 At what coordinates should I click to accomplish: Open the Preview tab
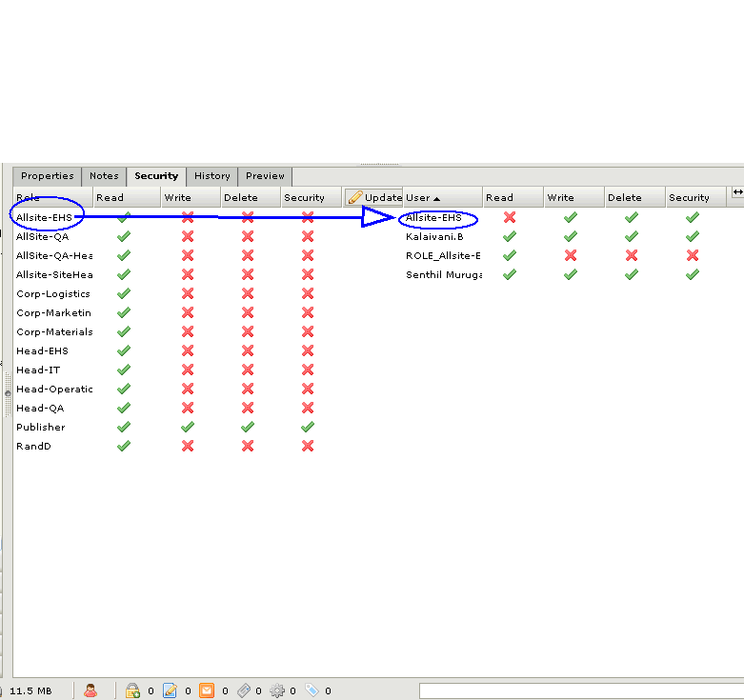[x=265, y=176]
